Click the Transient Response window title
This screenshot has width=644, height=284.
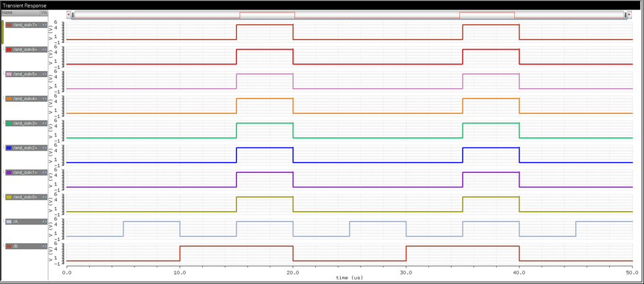(24, 5)
